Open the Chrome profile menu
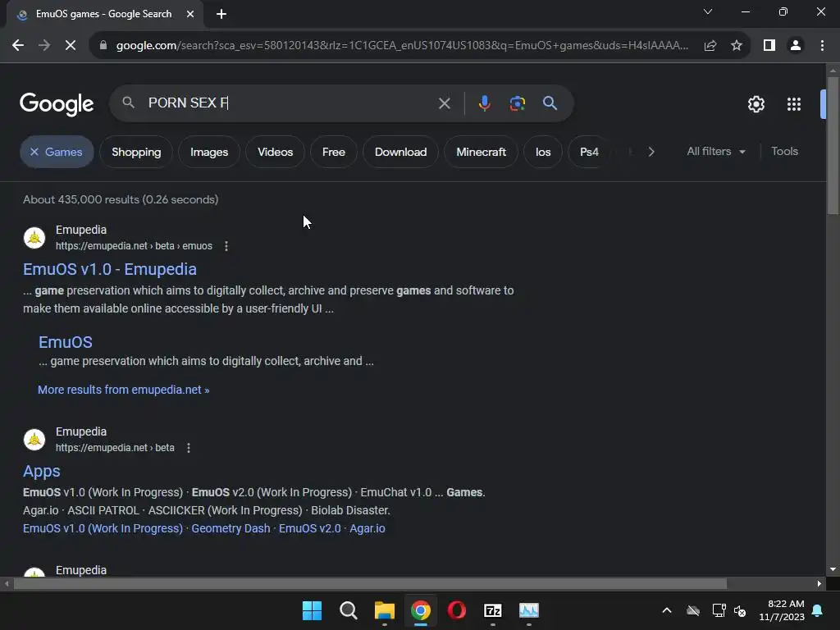The height and width of the screenshot is (630, 840). coord(796,46)
